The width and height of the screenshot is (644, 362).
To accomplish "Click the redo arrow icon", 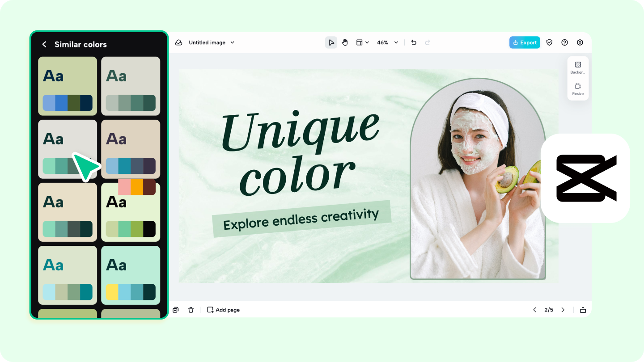I will (427, 42).
